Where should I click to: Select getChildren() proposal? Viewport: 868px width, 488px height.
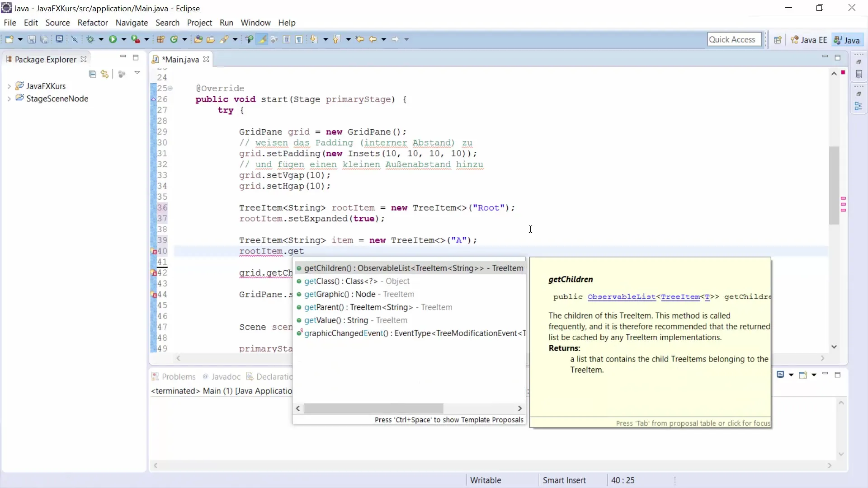pos(409,268)
